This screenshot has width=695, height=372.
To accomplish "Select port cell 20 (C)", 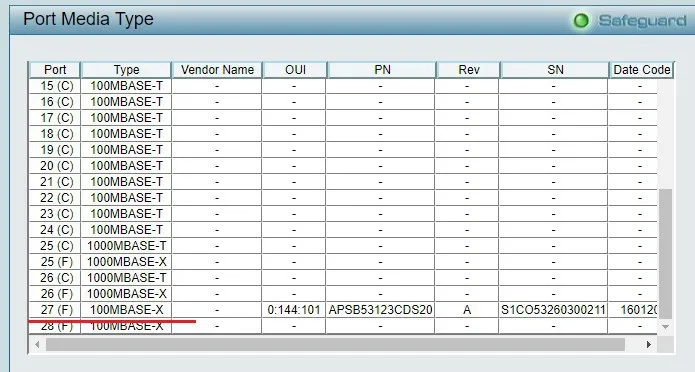I will click(56, 165).
